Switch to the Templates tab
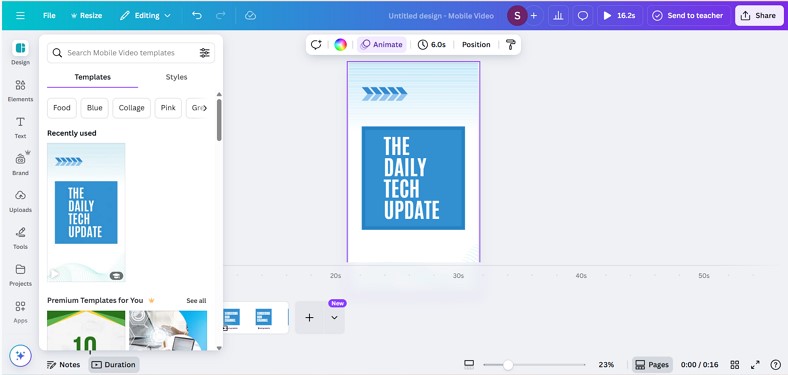Screen dimensions: 788x375 [92, 77]
